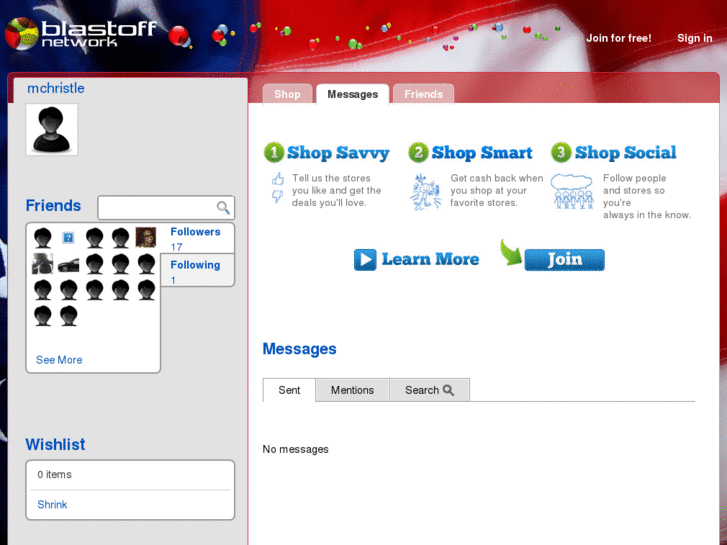
Task: Select the Following 1 tab
Action: click(198, 271)
